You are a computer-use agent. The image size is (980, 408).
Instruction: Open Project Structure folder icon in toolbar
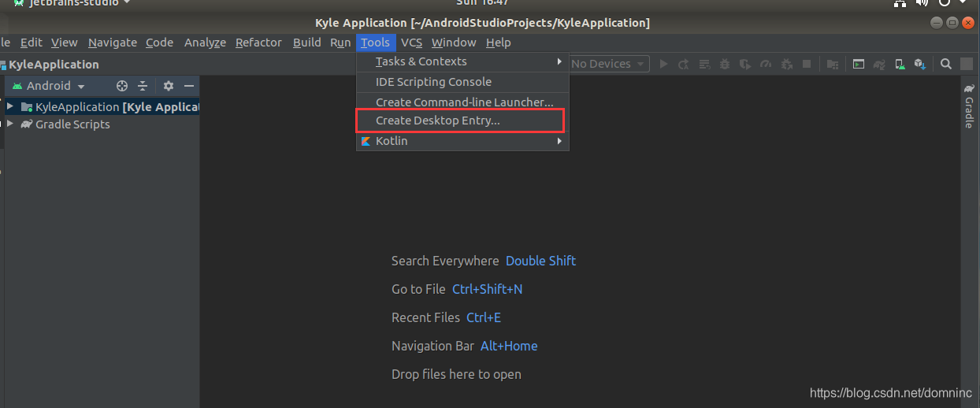833,64
